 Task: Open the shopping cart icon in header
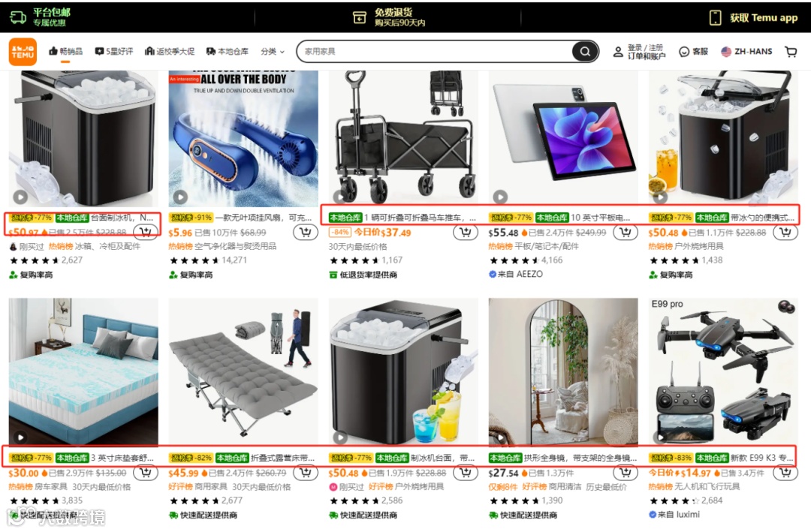pyautogui.click(x=791, y=52)
